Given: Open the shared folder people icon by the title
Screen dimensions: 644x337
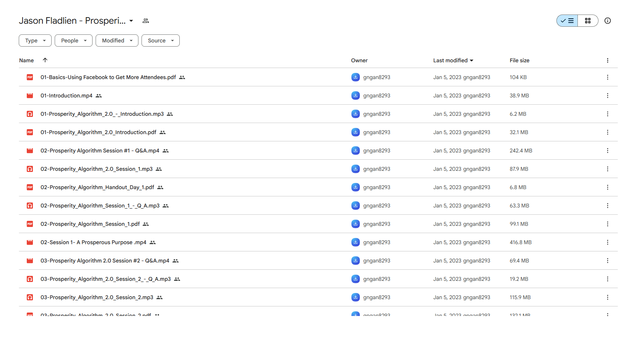Looking at the screenshot, I should (146, 21).
